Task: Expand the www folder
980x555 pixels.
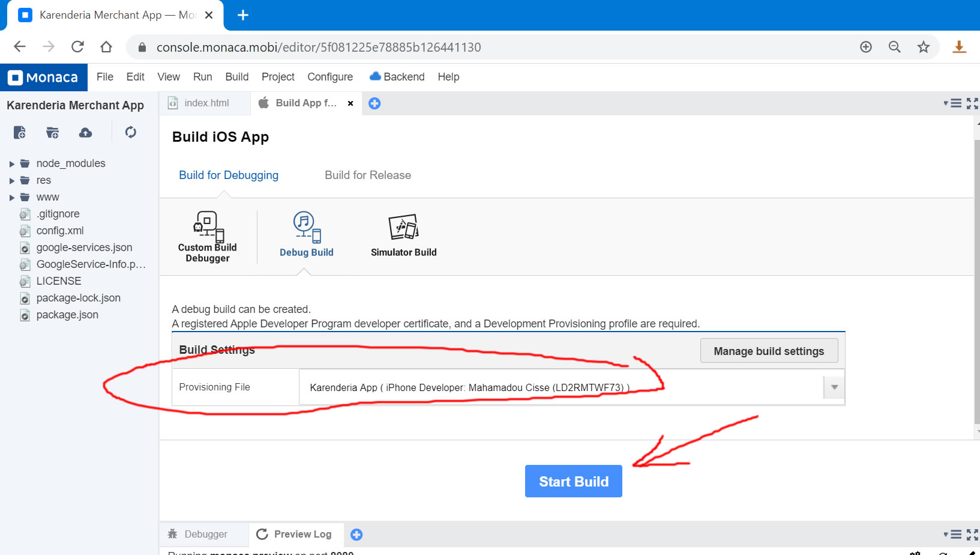Action: 11,198
